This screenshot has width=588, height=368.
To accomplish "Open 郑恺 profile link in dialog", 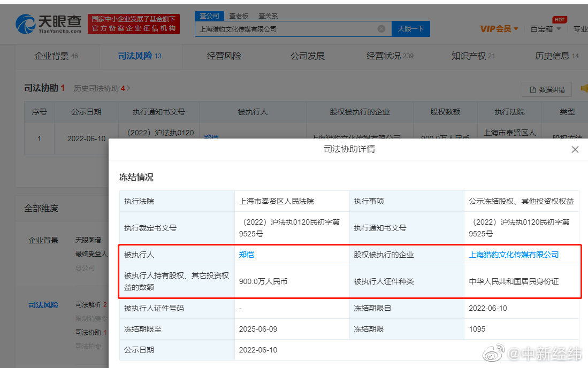I will click(246, 255).
